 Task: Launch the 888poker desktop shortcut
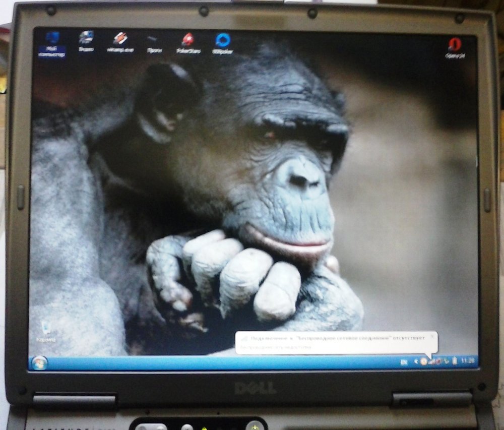(x=222, y=42)
